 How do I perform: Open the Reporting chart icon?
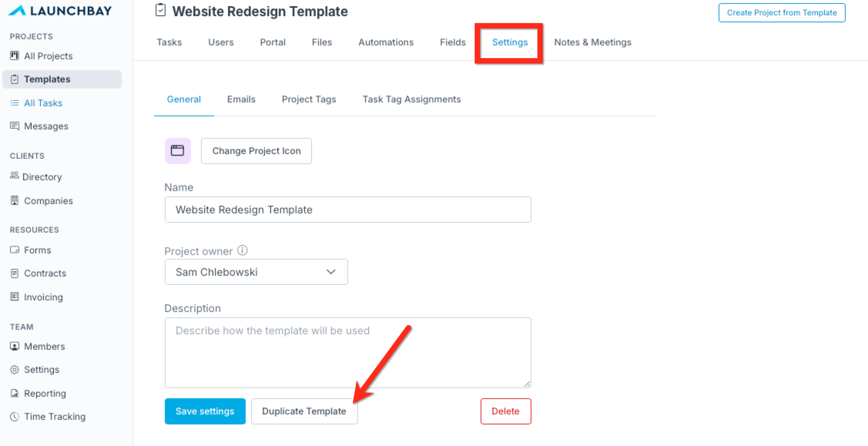coord(15,393)
